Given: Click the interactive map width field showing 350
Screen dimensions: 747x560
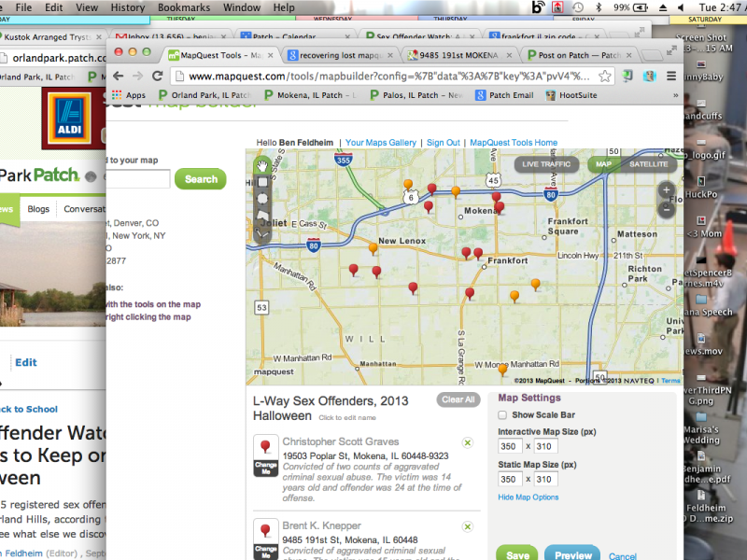Looking at the screenshot, I should 510,446.
